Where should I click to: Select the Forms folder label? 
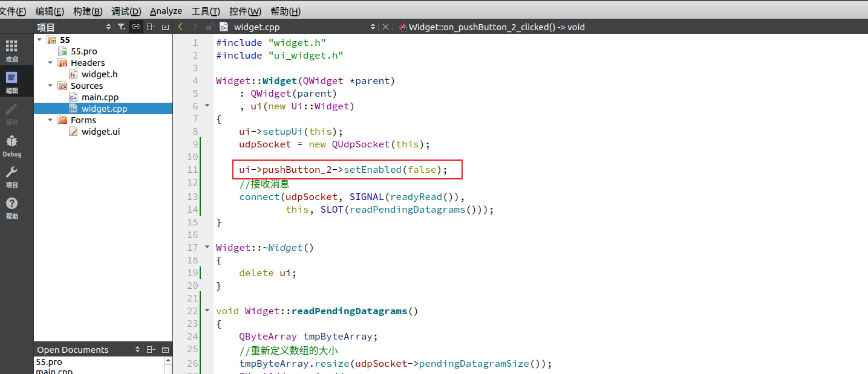pos(83,120)
